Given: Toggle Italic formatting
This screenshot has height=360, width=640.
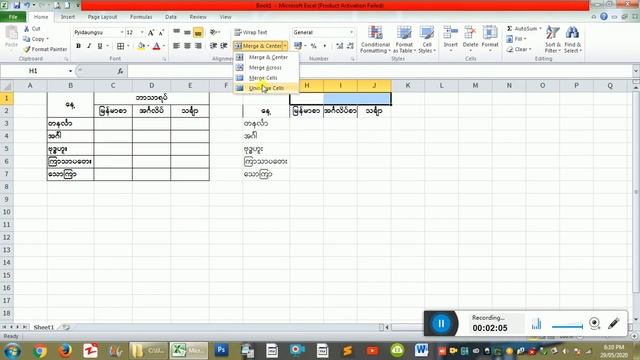Looking at the screenshot, I should click(x=89, y=46).
